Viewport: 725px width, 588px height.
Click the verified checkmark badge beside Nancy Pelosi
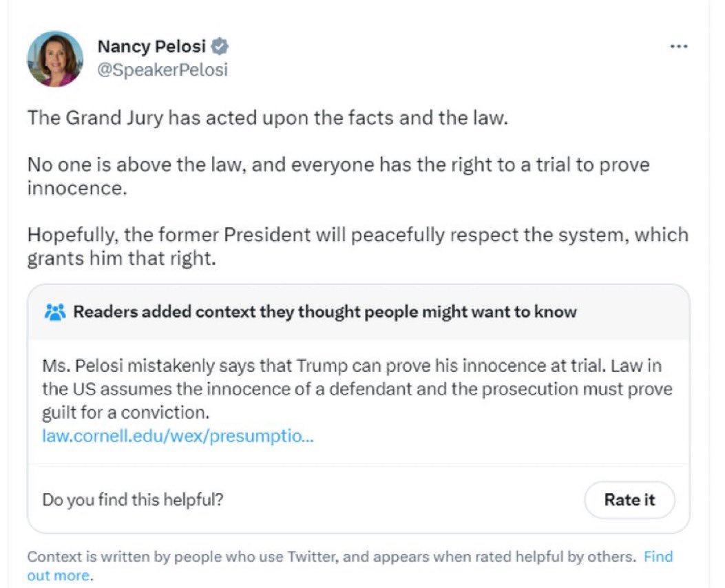tap(219, 47)
